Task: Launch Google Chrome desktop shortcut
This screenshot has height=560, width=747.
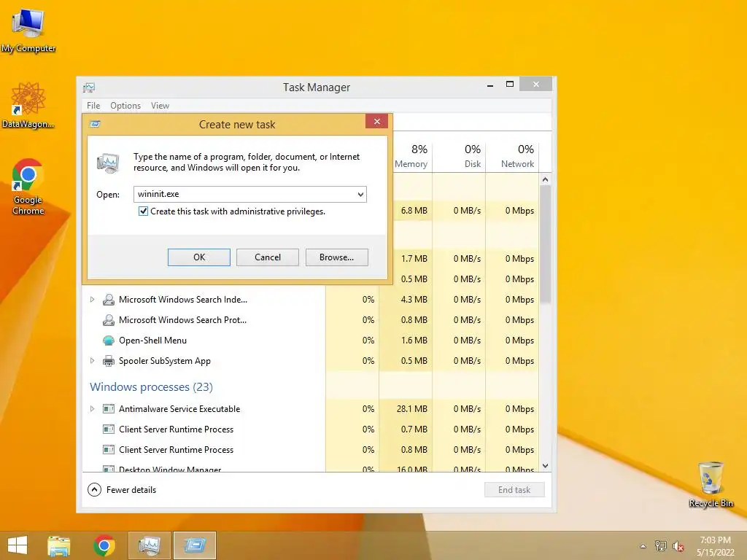Action: (x=28, y=186)
